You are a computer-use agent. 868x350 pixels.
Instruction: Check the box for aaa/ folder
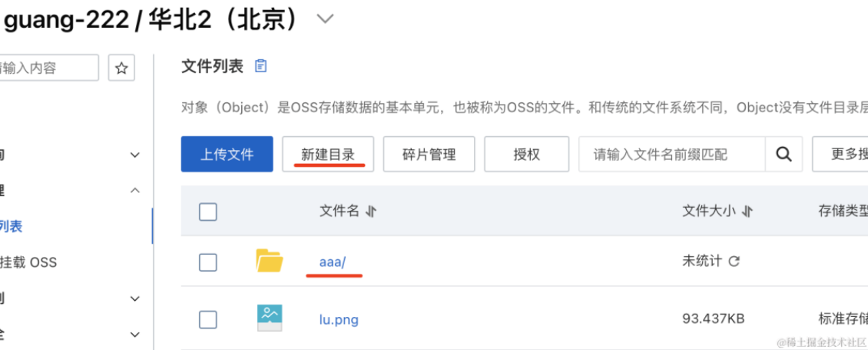pyautogui.click(x=207, y=262)
